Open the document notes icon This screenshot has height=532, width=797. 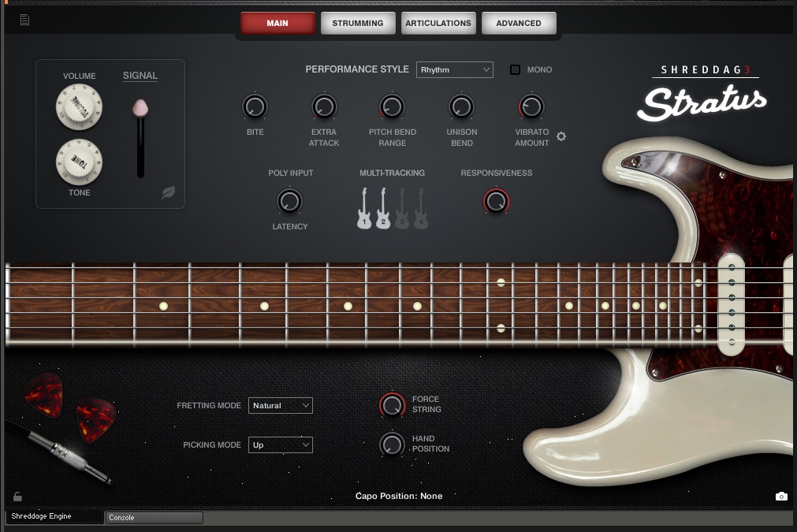pos(24,20)
